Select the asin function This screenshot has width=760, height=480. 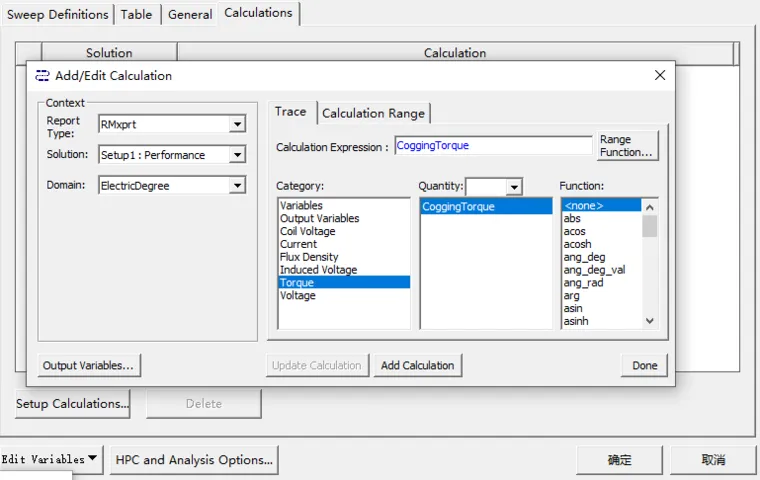(602, 308)
